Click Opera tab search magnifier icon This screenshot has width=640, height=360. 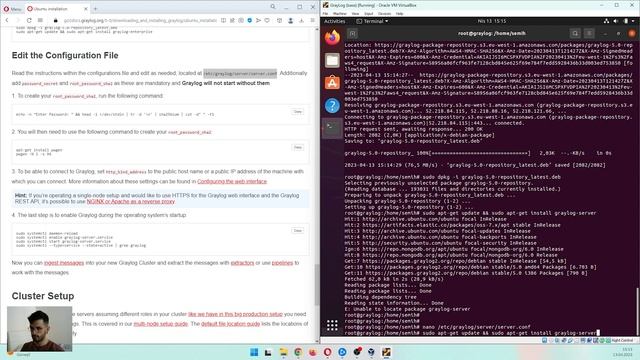point(273,7)
